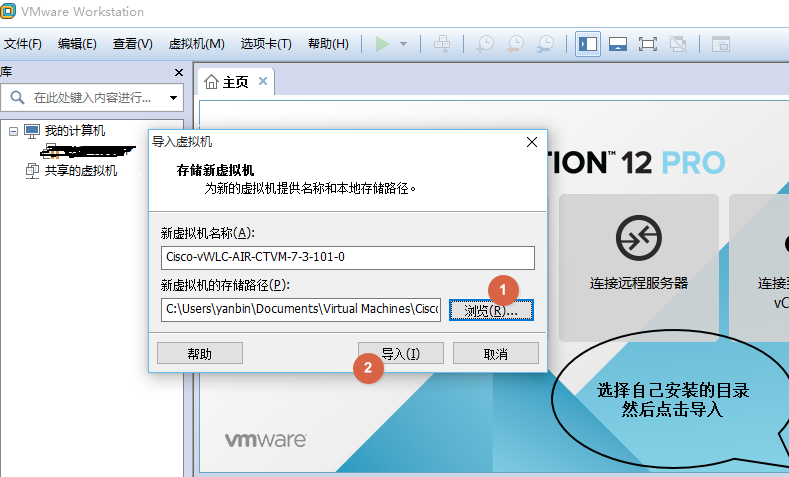The width and height of the screenshot is (789, 477).
Task: Open the 查看(V) menu
Action: 132,44
